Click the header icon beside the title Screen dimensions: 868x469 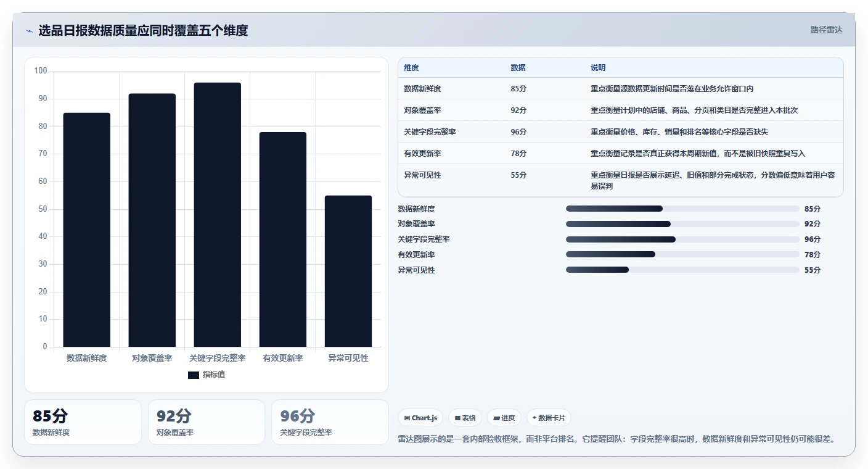pyautogui.click(x=30, y=31)
